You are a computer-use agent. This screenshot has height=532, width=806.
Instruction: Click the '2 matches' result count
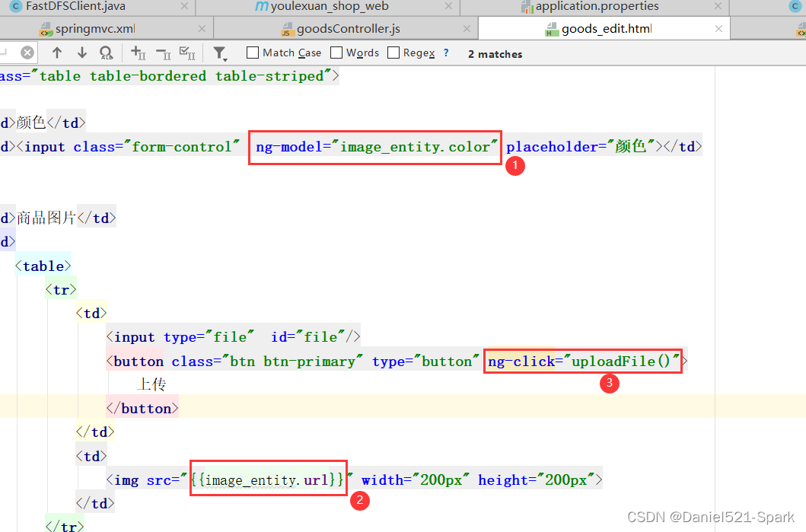(x=495, y=54)
